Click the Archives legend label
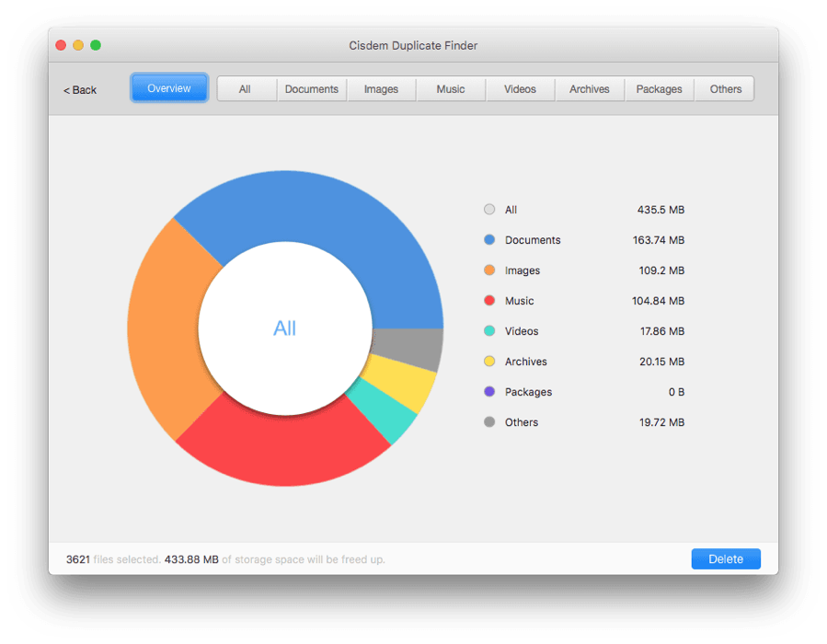 coord(526,362)
